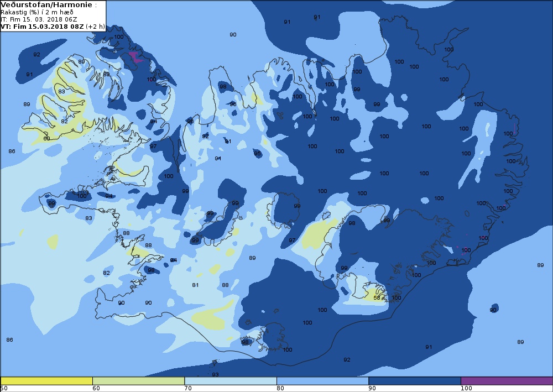Click the yellow 50–60 legend color band
This screenshot has width=553, height=392.
[46, 381]
